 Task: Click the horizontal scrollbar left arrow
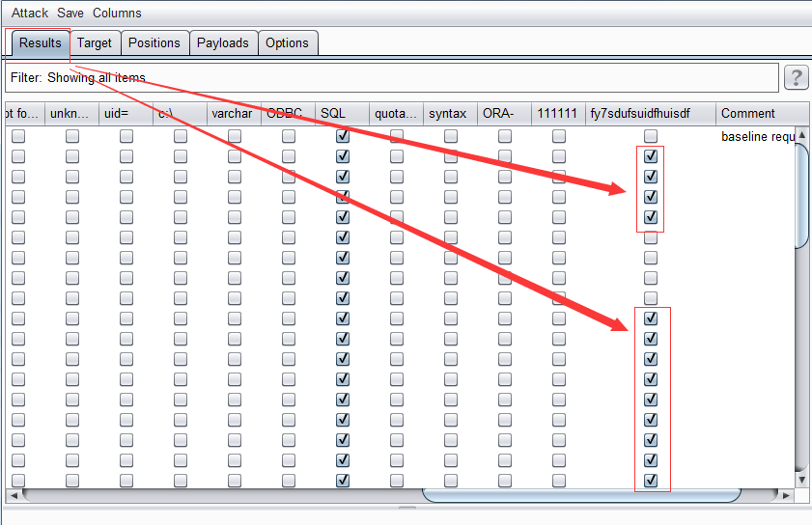point(14,495)
